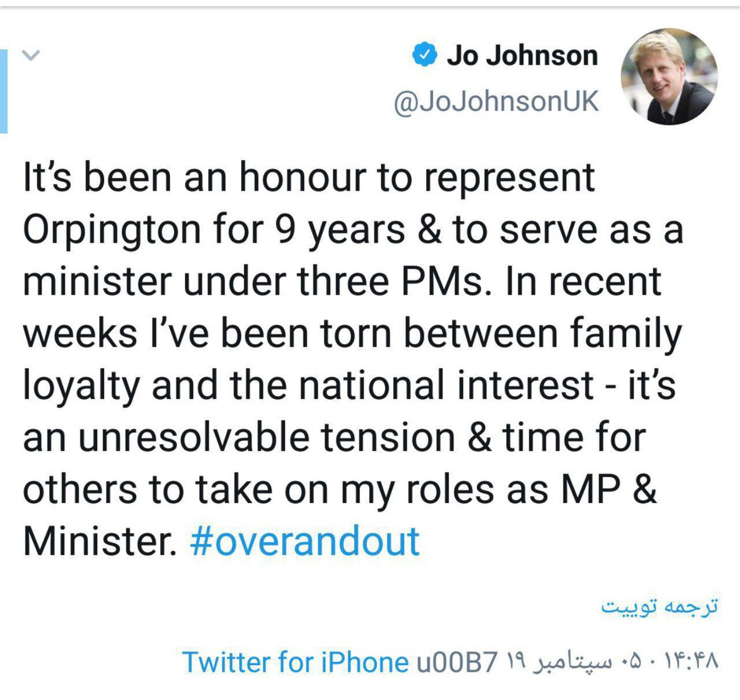Open Jo Johnson's profile picture

click(669, 77)
